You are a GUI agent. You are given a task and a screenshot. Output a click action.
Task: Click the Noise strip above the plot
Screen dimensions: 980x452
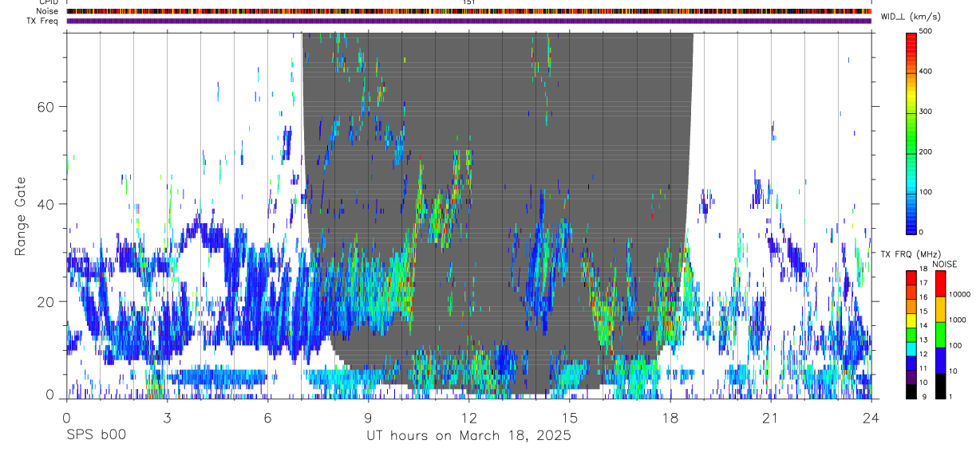tap(469, 11)
